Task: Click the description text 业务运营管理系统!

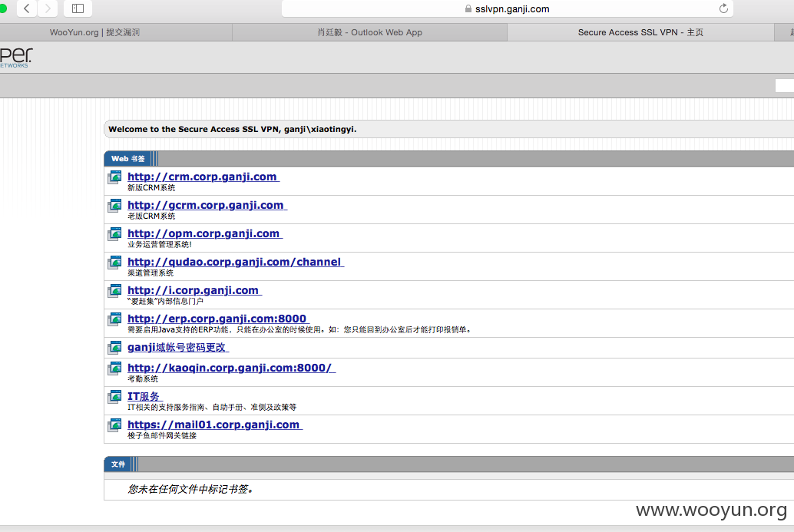Action: 160,244
